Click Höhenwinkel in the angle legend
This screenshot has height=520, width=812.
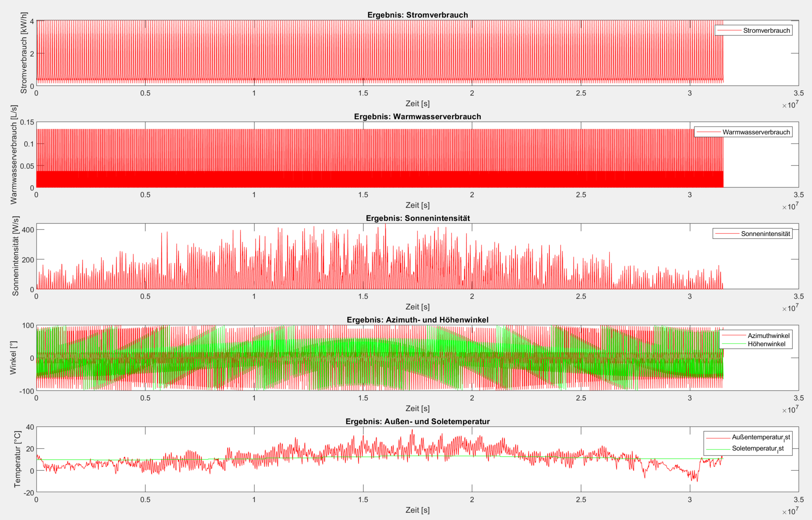click(x=766, y=344)
